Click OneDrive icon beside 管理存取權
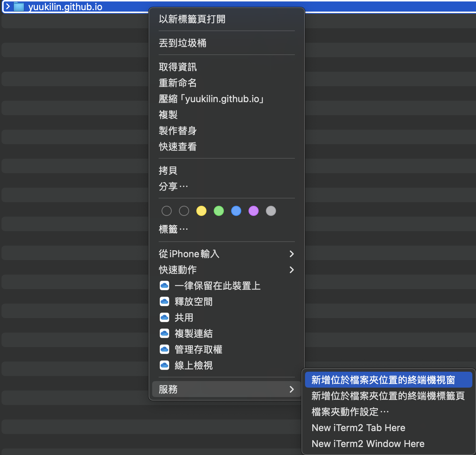476x455 pixels. point(164,350)
